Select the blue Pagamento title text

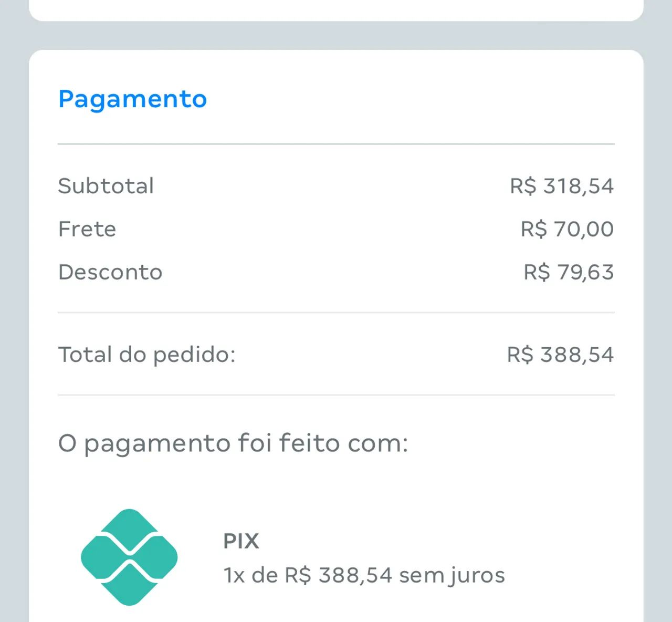coord(132,99)
